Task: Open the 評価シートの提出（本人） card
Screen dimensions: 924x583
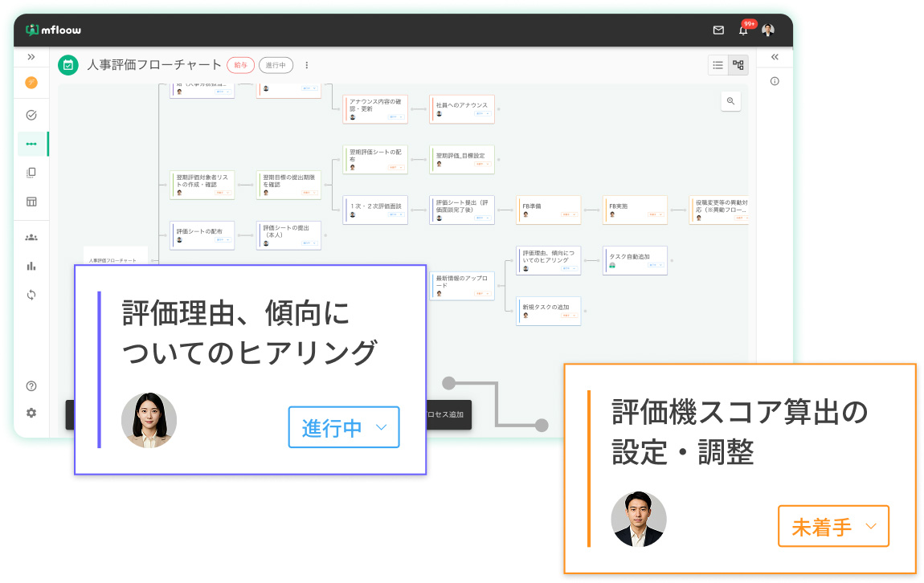Action: pos(288,235)
